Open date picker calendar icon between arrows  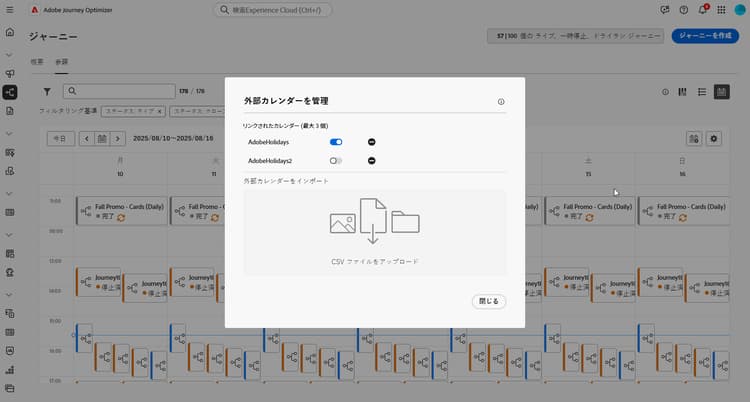(x=102, y=139)
